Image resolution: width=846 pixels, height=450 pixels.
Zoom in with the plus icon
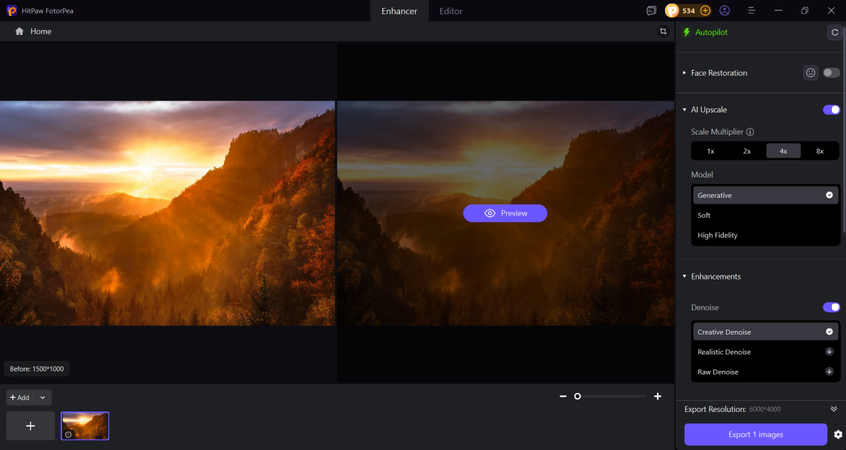pyautogui.click(x=658, y=396)
